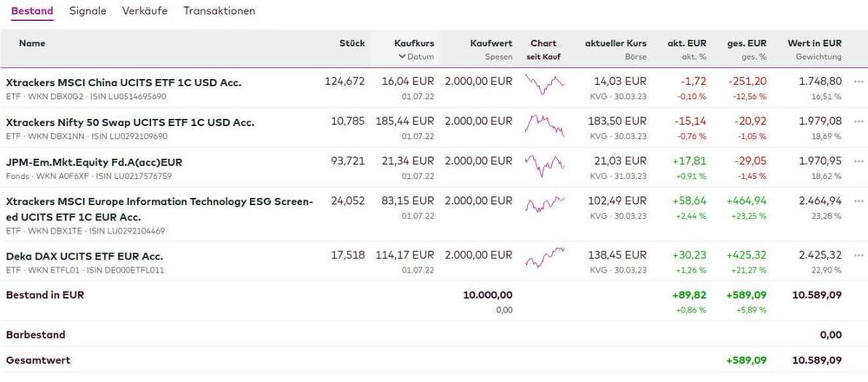This screenshot has height=382, width=868.
Task: Switch to the Verkäufe tab
Action: pyautogui.click(x=145, y=11)
